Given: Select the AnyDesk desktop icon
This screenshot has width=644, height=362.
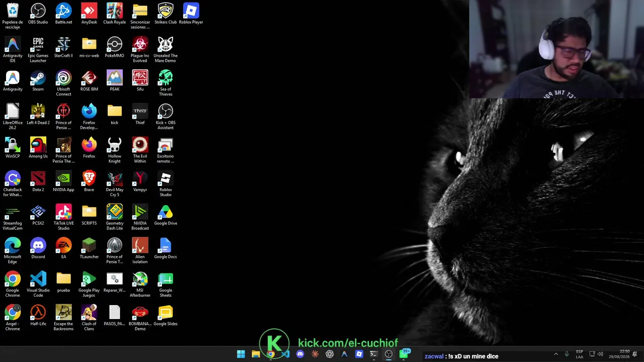Looking at the screenshot, I should (x=89, y=14).
